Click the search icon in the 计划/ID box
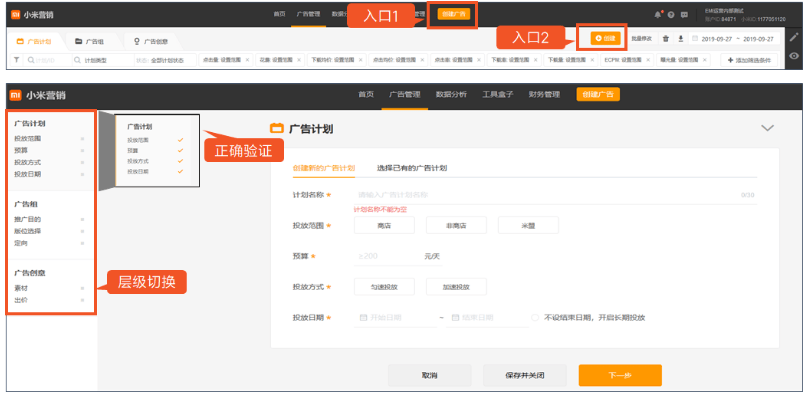810x397 pixels. click(x=31, y=60)
